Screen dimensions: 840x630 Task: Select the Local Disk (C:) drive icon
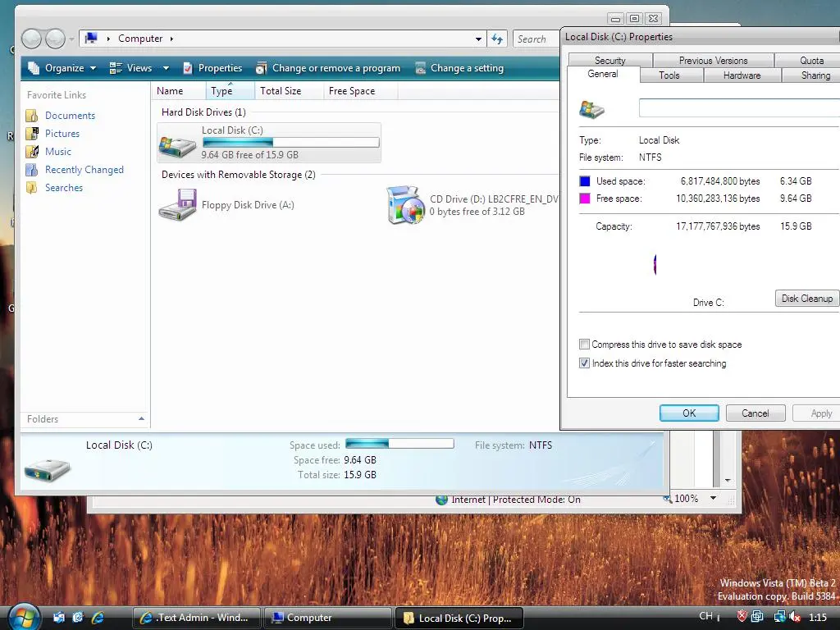(x=177, y=144)
